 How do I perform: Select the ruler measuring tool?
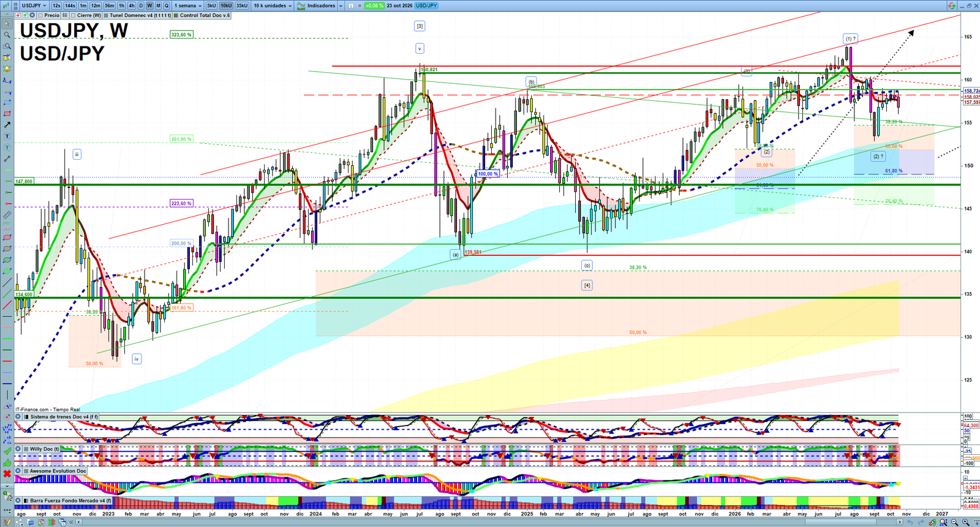tap(7, 215)
